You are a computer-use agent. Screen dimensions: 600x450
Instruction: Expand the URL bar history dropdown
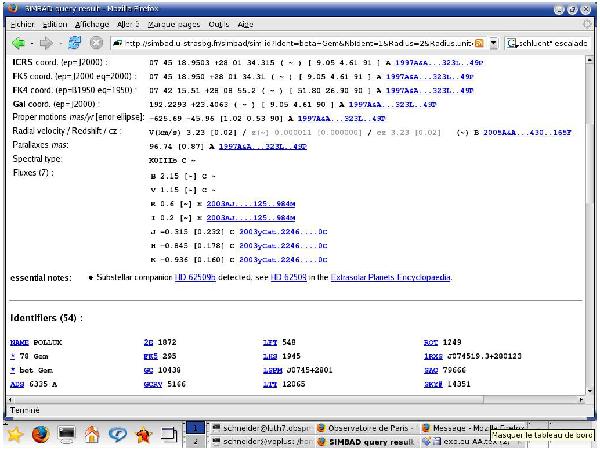[493, 43]
